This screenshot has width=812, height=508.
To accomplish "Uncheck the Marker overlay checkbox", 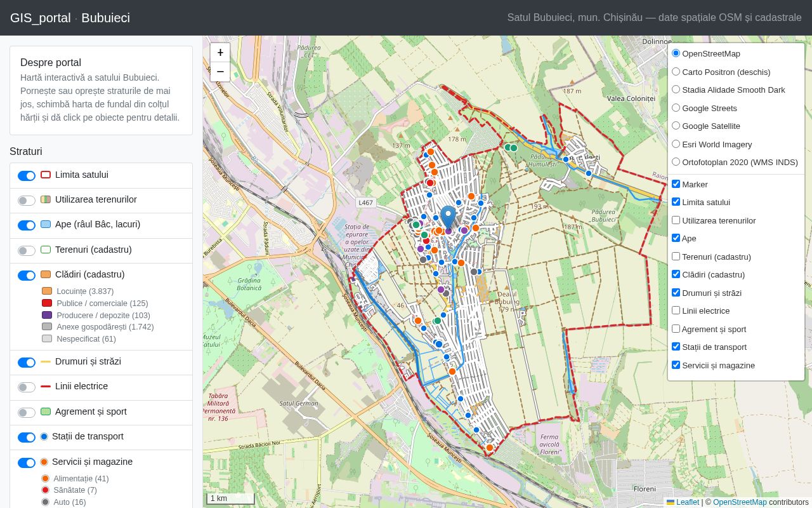I will click(676, 184).
